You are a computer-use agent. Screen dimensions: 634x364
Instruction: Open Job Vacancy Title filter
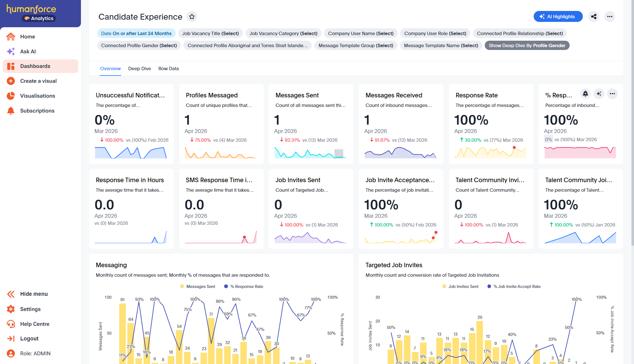tap(210, 33)
